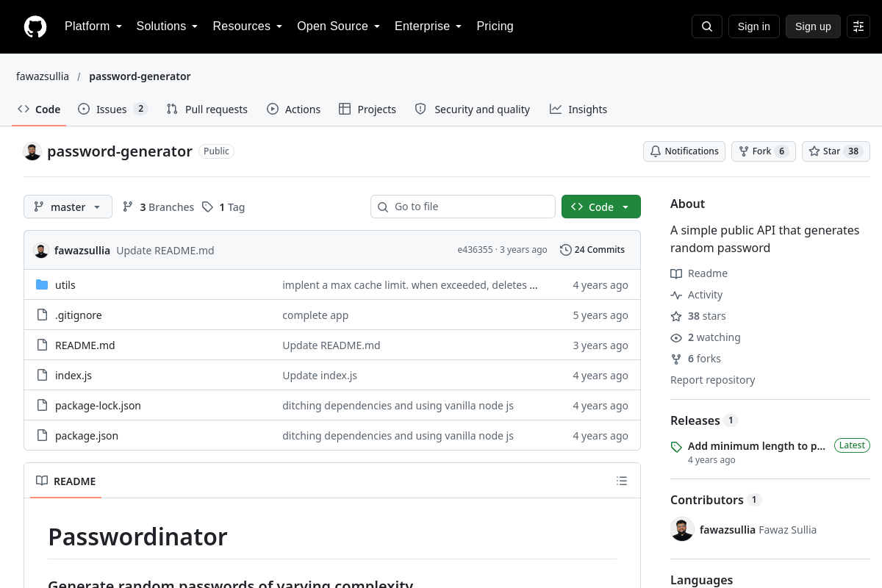Click the Notifications button
Image resolution: width=882 pixels, height=588 pixels.
click(684, 151)
